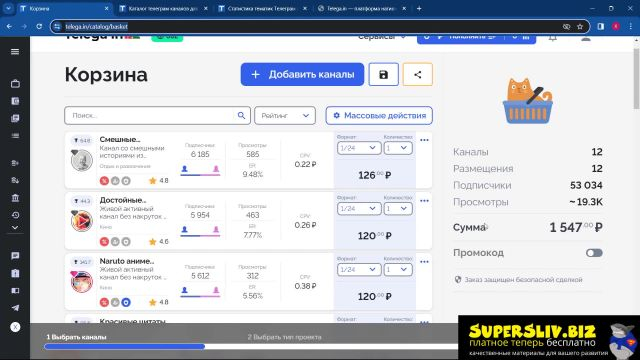Switch to Telega.in платформа browser tab
Viewport: 640px width, 360px height.
click(362, 8)
